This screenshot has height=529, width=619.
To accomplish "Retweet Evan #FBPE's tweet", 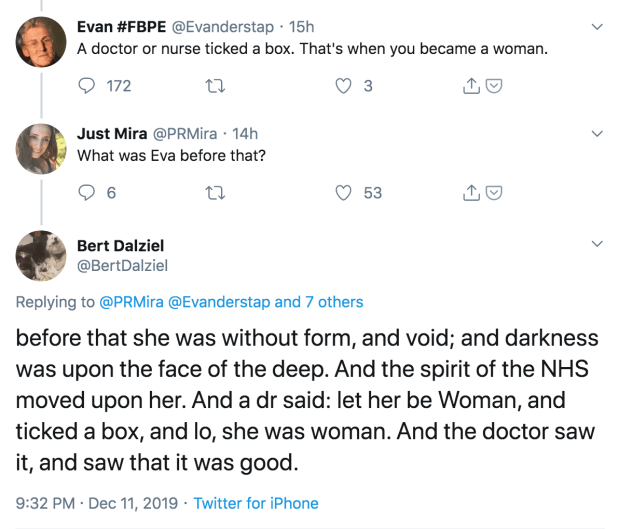I will (213, 86).
